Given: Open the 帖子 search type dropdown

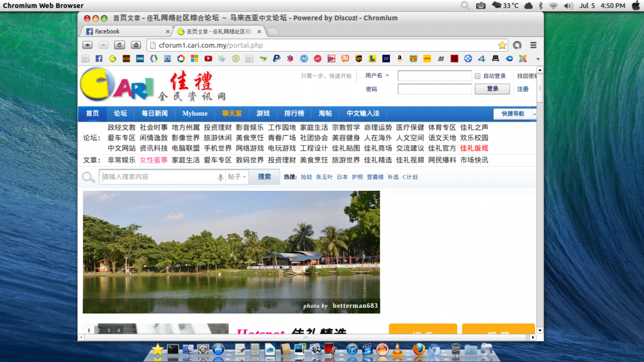Looking at the screenshot, I should pos(237,177).
